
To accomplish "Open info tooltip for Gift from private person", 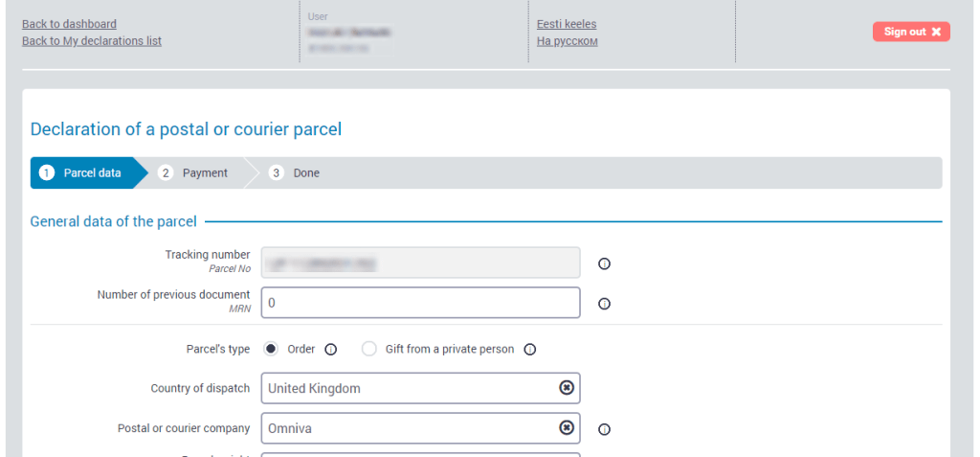I will coord(530,350).
